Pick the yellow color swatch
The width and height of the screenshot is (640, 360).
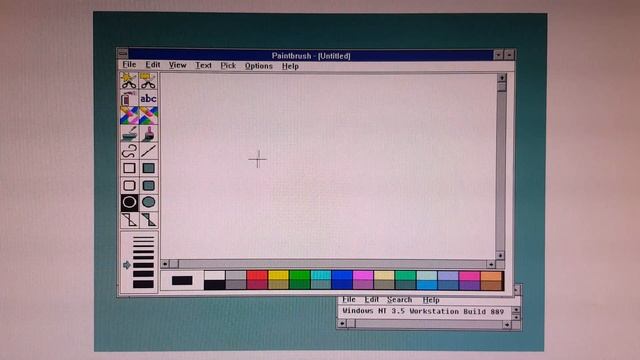(x=278, y=276)
